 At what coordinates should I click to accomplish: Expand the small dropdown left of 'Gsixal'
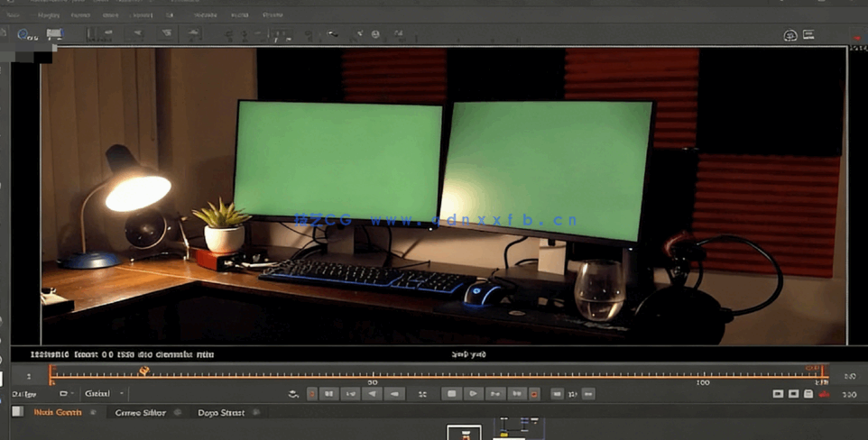point(66,394)
